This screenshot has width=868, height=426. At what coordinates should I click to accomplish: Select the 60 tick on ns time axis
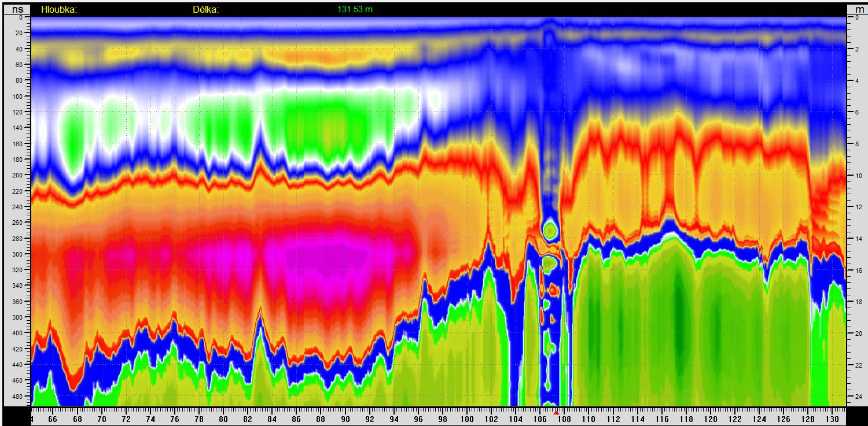click(x=19, y=65)
